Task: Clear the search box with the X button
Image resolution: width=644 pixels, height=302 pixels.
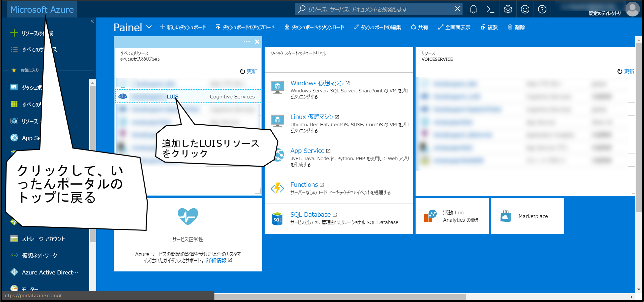Action: point(457,9)
